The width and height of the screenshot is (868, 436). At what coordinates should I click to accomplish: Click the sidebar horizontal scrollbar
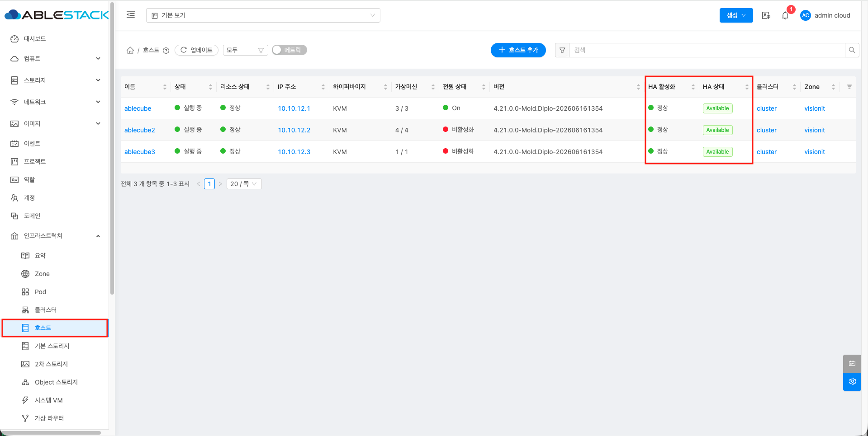[x=51, y=433]
